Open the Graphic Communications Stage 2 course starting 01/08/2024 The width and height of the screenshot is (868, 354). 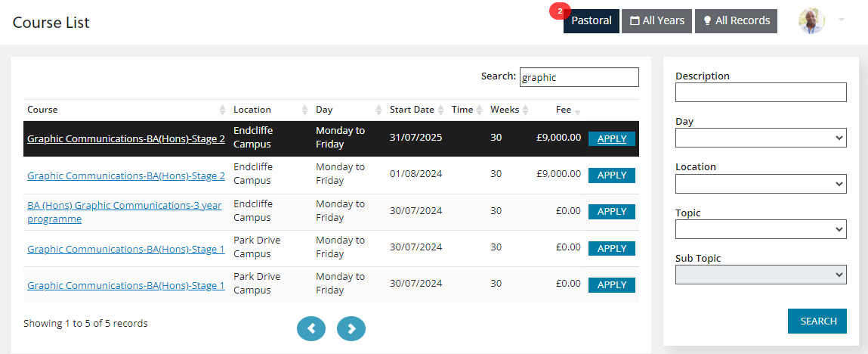pos(126,175)
